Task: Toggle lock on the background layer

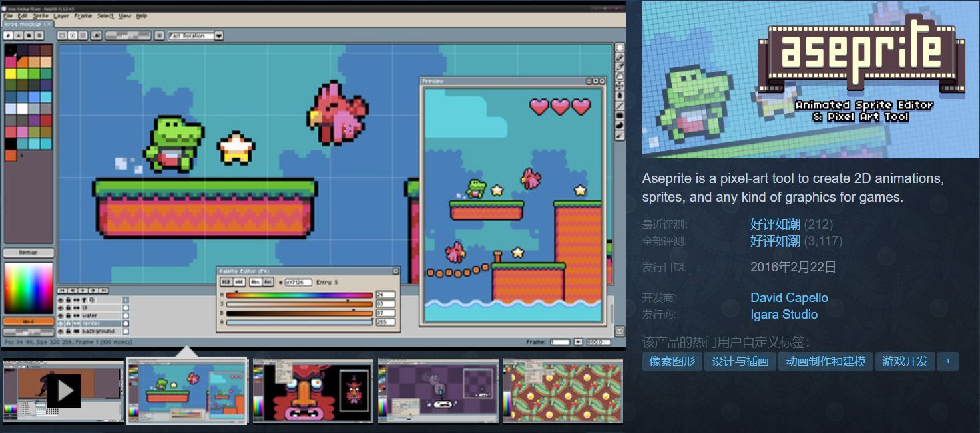Action: pos(68,331)
